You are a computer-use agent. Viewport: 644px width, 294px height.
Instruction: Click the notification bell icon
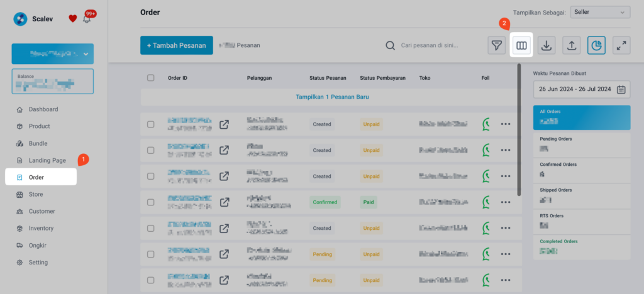(x=87, y=19)
